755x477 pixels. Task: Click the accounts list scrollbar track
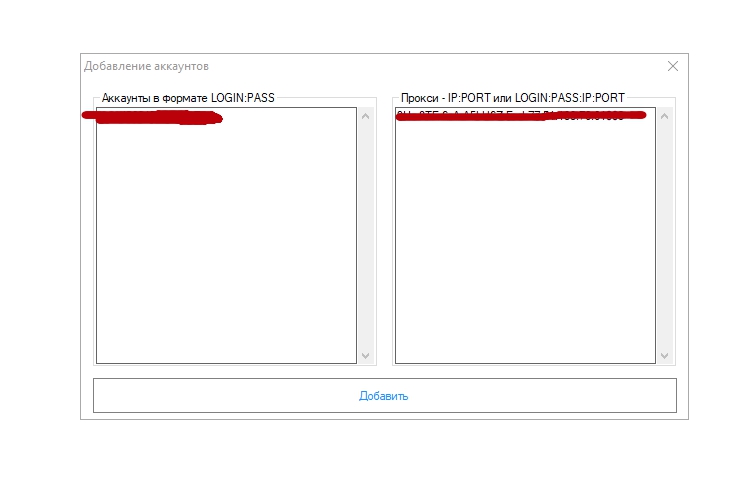[x=365, y=236]
